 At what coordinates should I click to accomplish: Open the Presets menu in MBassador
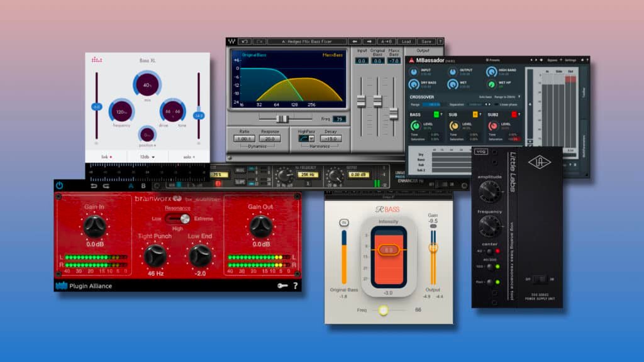tap(493, 60)
